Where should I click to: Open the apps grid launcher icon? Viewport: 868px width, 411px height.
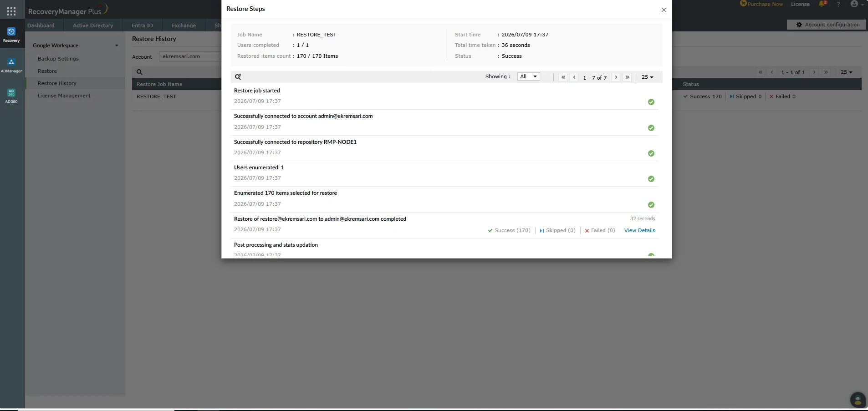click(x=11, y=11)
